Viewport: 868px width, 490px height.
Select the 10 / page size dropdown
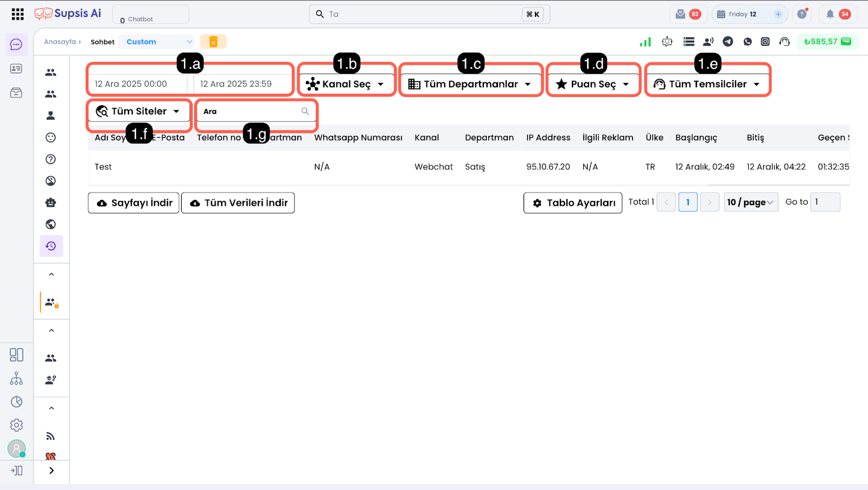[751, 202]
